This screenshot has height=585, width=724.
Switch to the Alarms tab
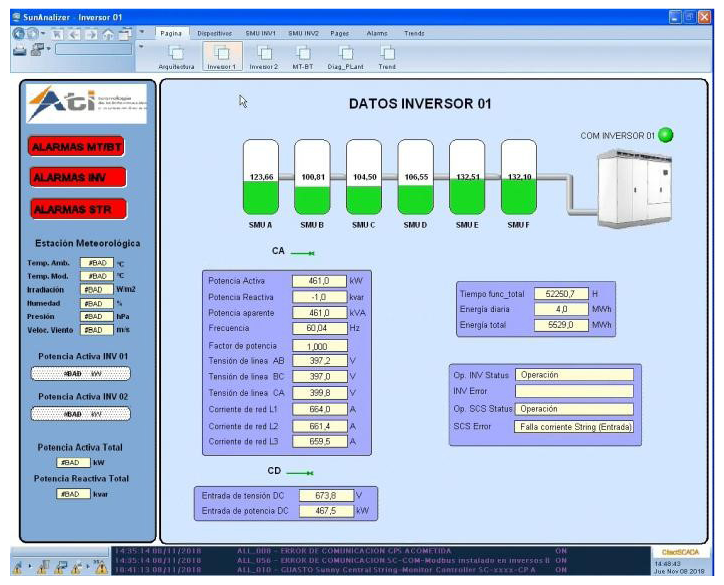[x=377, y=33]
